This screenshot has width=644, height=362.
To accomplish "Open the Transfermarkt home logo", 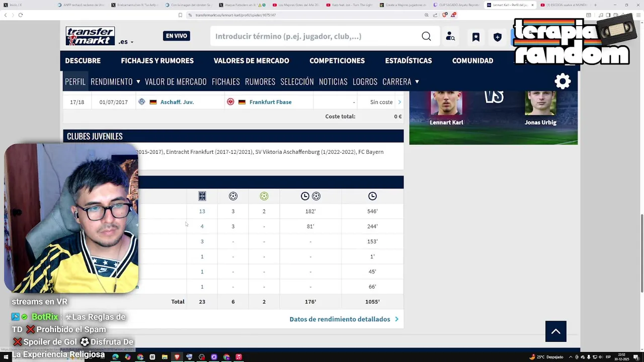I will point(90,36).
